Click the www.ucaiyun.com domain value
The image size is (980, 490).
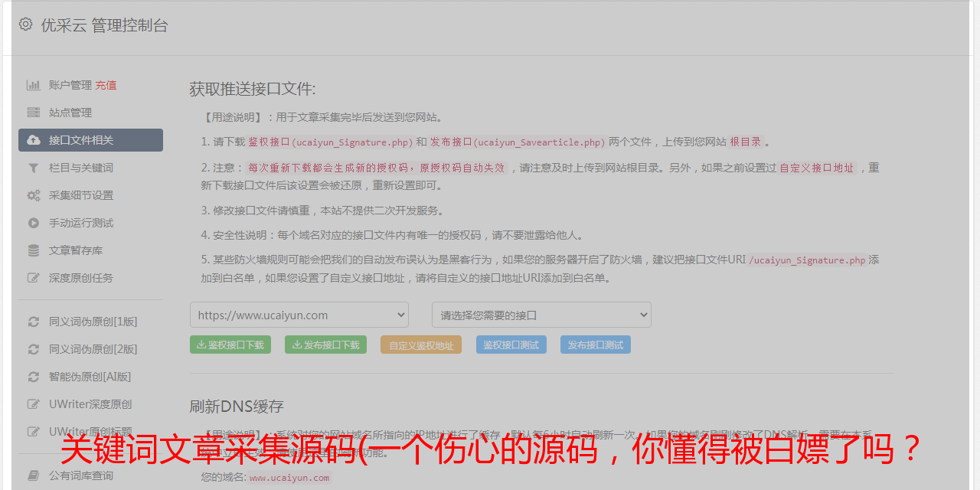point(289,478)
